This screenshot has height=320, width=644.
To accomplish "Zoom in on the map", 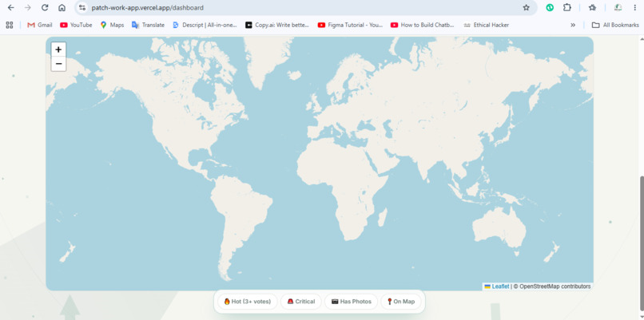I will coord(58,49).
